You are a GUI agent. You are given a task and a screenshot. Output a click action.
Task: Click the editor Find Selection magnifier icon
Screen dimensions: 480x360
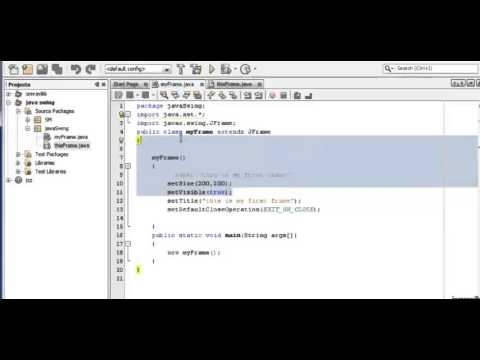coord(164,95)
